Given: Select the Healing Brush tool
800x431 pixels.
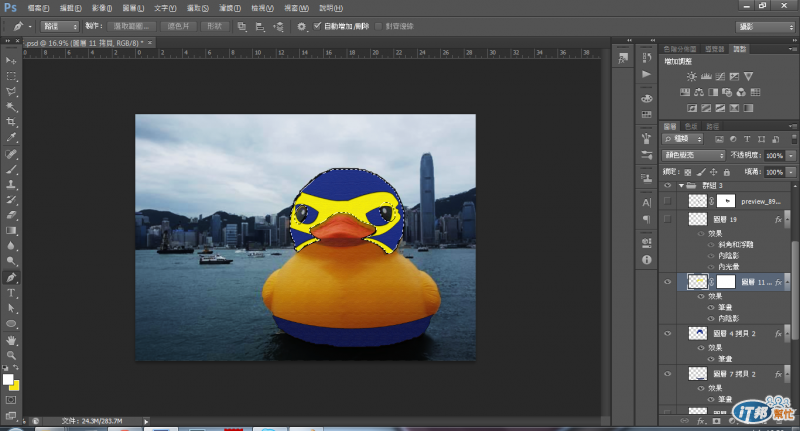Looking at the screenshot, I should (11, 154).
